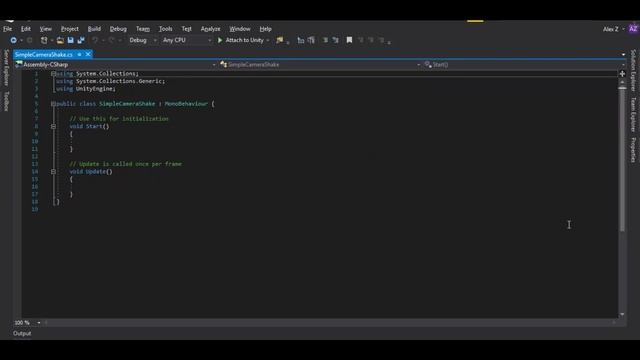Click the vertical scrollbar down arrow

point(622,314)
